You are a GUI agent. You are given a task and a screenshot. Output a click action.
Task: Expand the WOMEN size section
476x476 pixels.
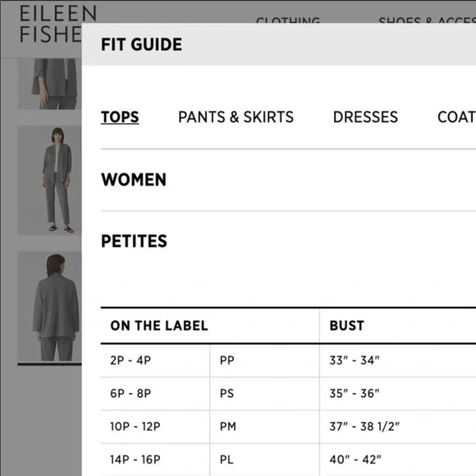288,180
